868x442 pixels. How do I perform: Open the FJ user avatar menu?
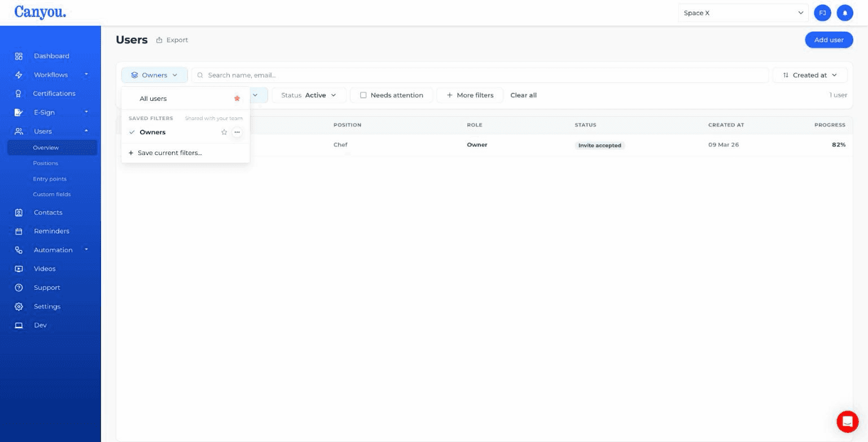tap(823, 13)
